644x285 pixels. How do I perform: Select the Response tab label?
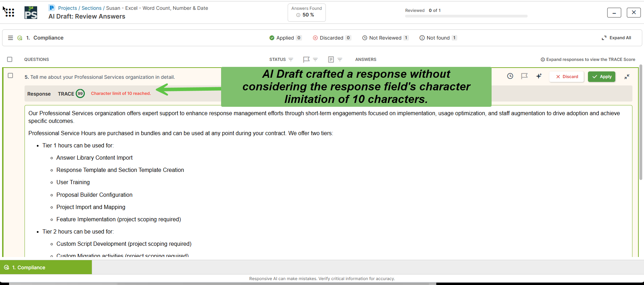[x=39, y=94]
